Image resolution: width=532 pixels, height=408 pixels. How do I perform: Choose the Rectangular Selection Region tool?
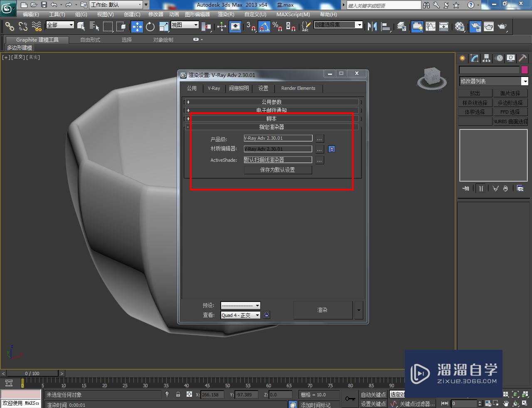[108, 27]
